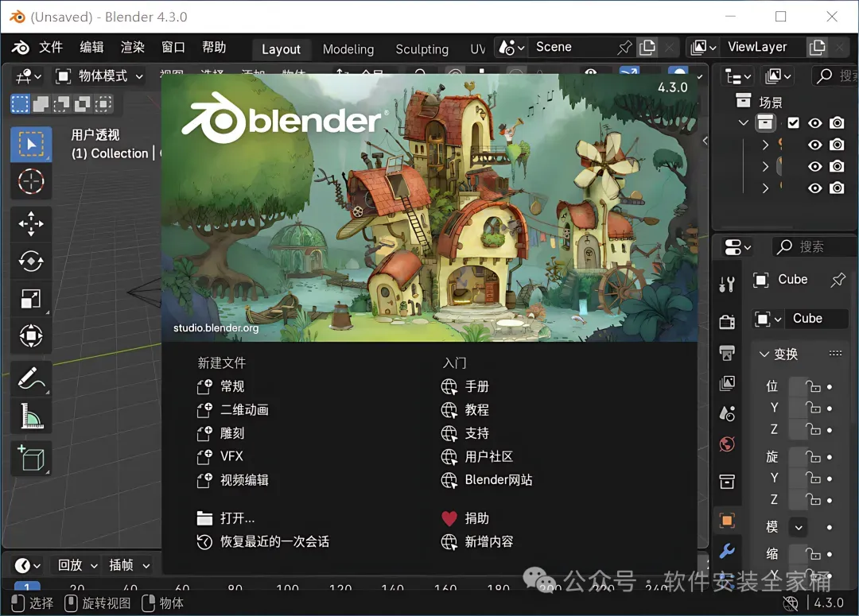Open the Tool properties tab

coord(727,285)
